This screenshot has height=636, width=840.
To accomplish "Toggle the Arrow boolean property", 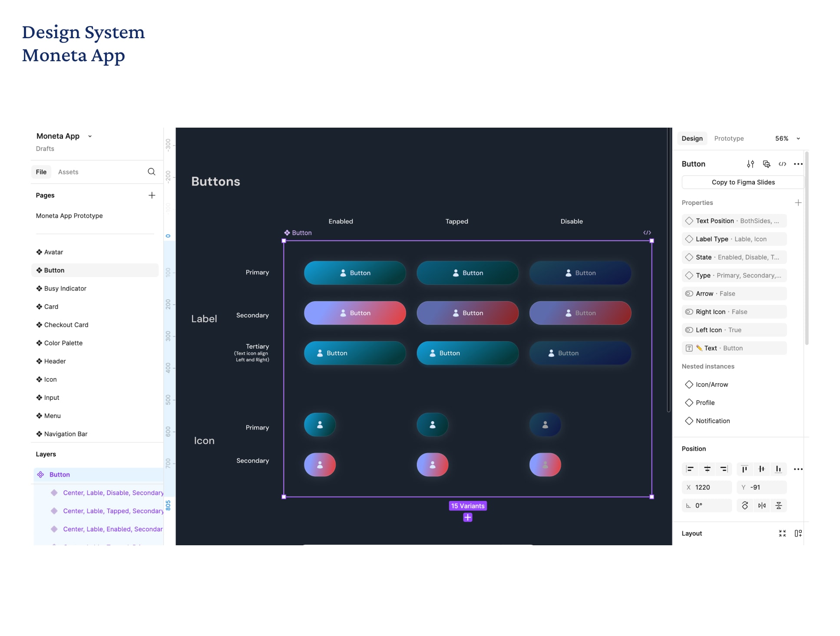I will click(734, 294).
